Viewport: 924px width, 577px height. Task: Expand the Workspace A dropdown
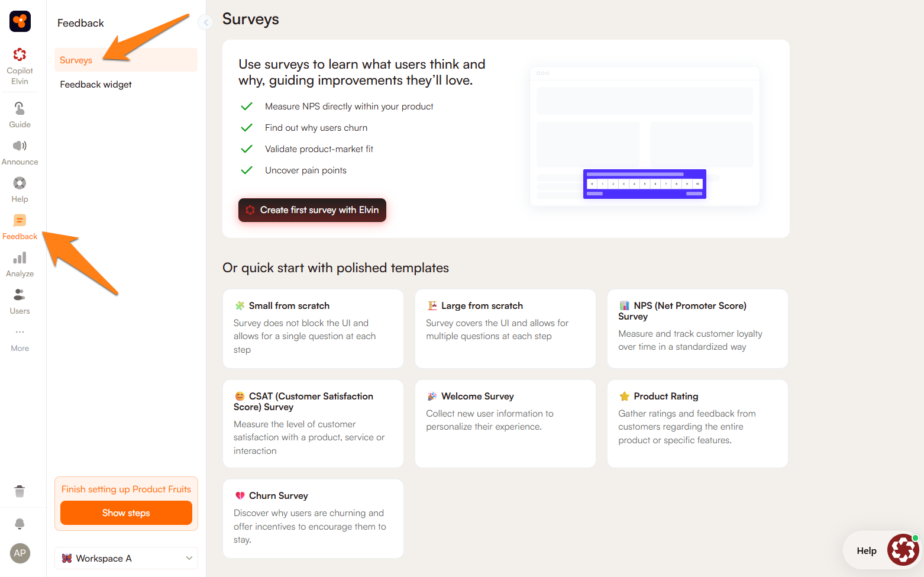click(x=126, y=558)
